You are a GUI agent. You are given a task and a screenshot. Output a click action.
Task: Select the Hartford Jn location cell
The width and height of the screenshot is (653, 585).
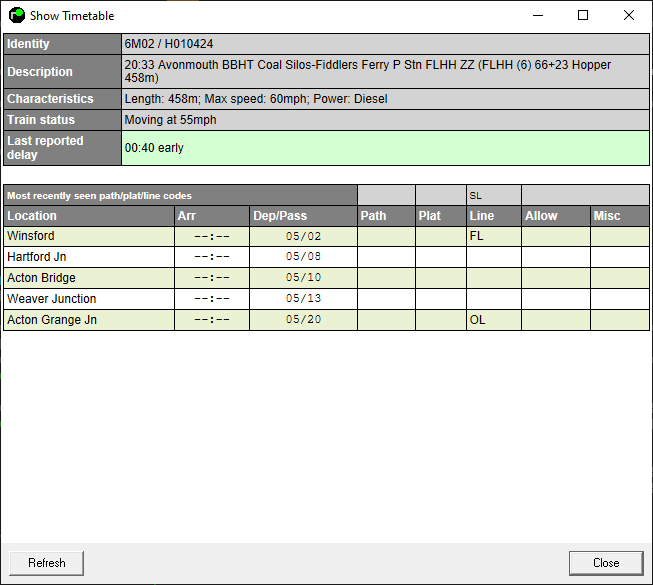[x=88, y=257]
